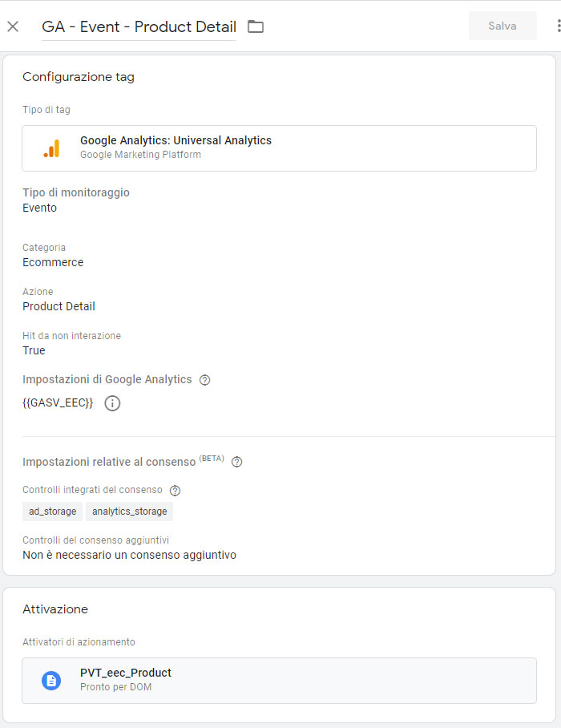This screenshot has width=561, height=728.
Task: Click the folder icon beside tag name
Action: click(256, 26)
